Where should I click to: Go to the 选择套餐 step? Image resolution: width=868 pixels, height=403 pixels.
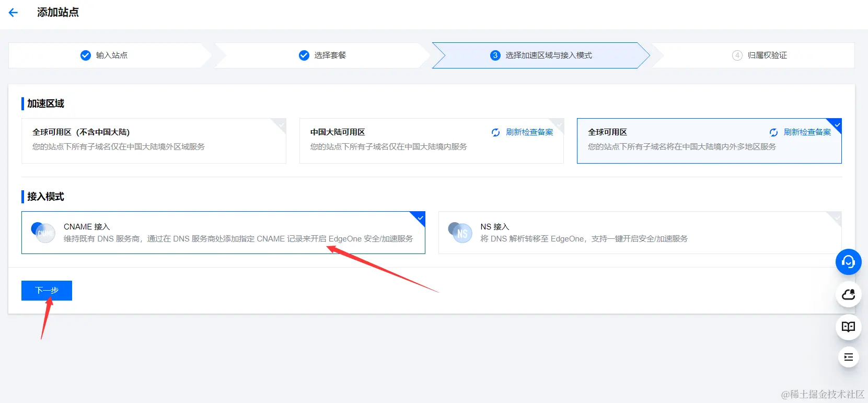tap(323, 55)
